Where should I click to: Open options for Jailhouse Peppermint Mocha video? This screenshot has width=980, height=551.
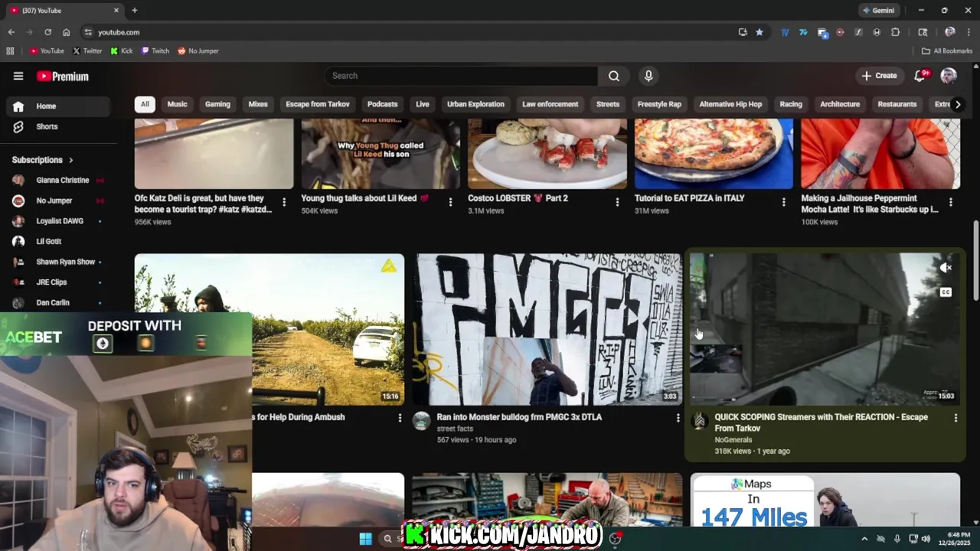951,202
